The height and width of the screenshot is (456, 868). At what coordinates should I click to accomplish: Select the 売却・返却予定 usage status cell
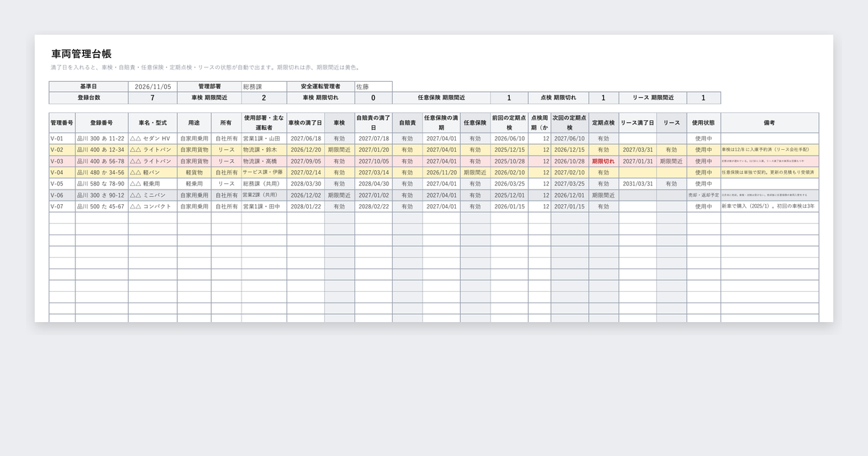click(704, 195)
